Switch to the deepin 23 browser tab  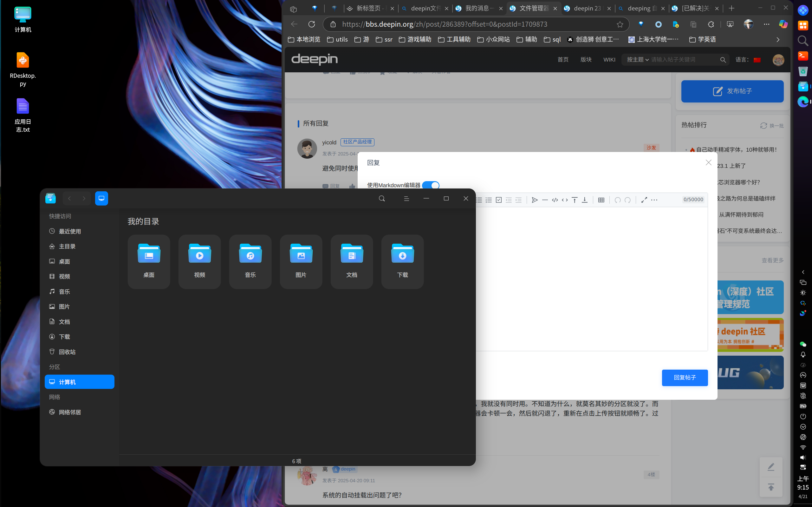pos(588,8)
